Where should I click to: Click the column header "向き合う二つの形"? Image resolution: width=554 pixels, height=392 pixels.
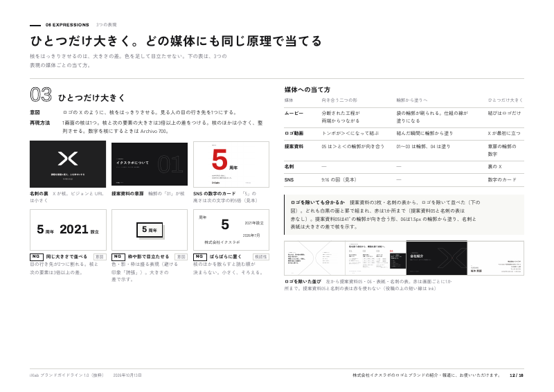(x=339, y=100)
